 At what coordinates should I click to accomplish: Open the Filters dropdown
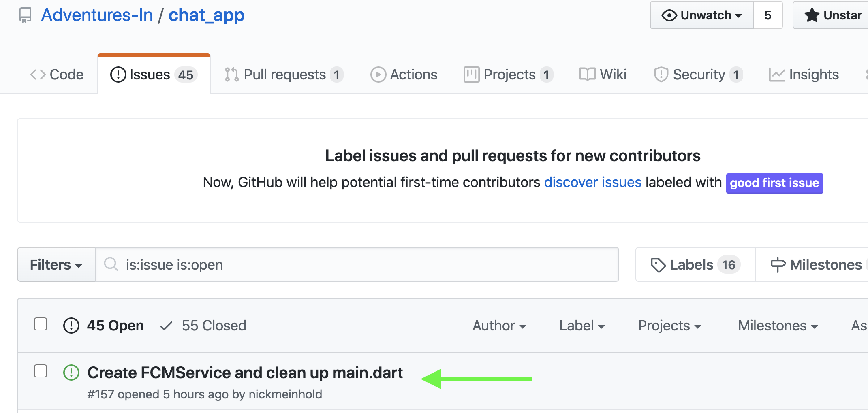[x=56, y=265]
